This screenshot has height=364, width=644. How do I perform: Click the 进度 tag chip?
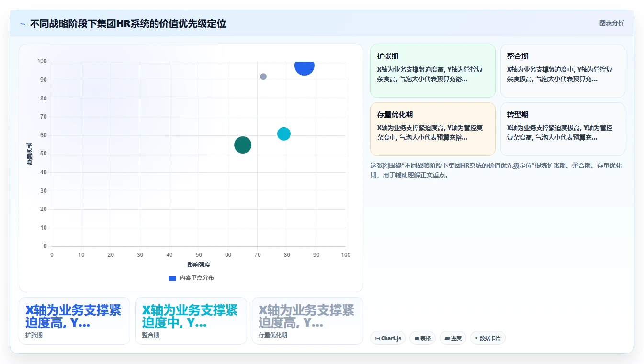(x=453, y=338)
